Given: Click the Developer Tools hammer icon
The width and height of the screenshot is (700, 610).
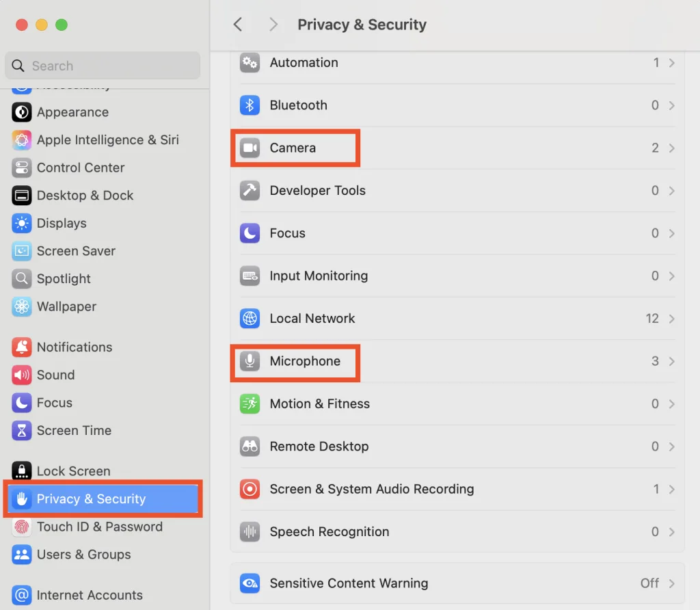Looking at the screenshot, I should click(250, 191).
